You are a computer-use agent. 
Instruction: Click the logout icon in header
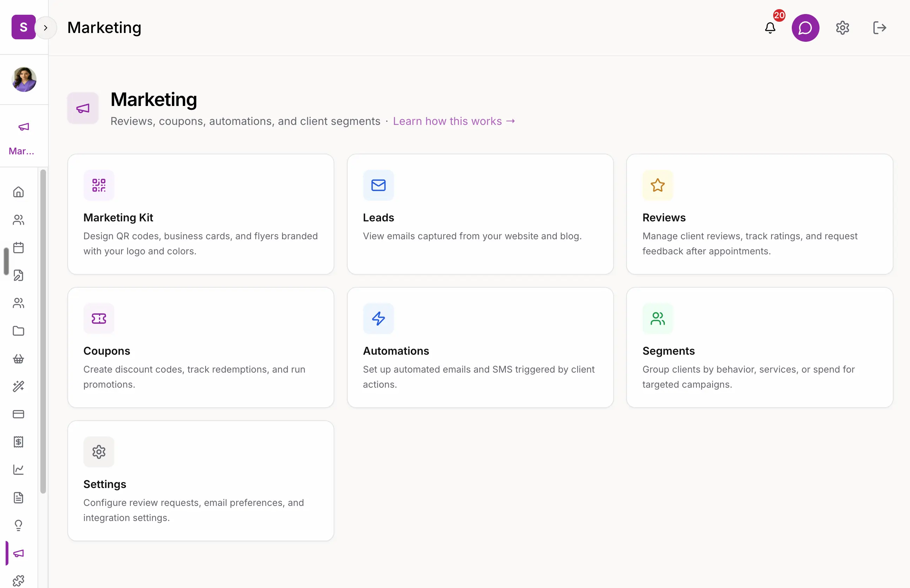(879, 28)
